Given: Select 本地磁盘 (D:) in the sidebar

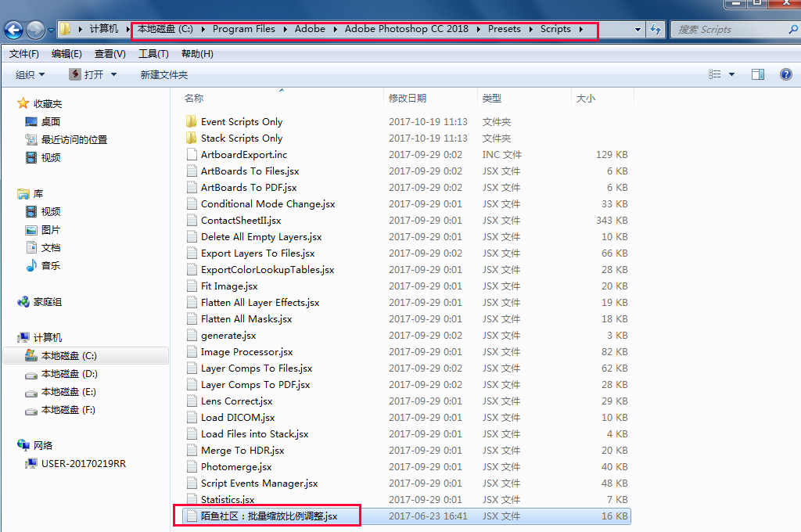Looking at the screenshot, I should pyautogui.click(x=69, y=374).
